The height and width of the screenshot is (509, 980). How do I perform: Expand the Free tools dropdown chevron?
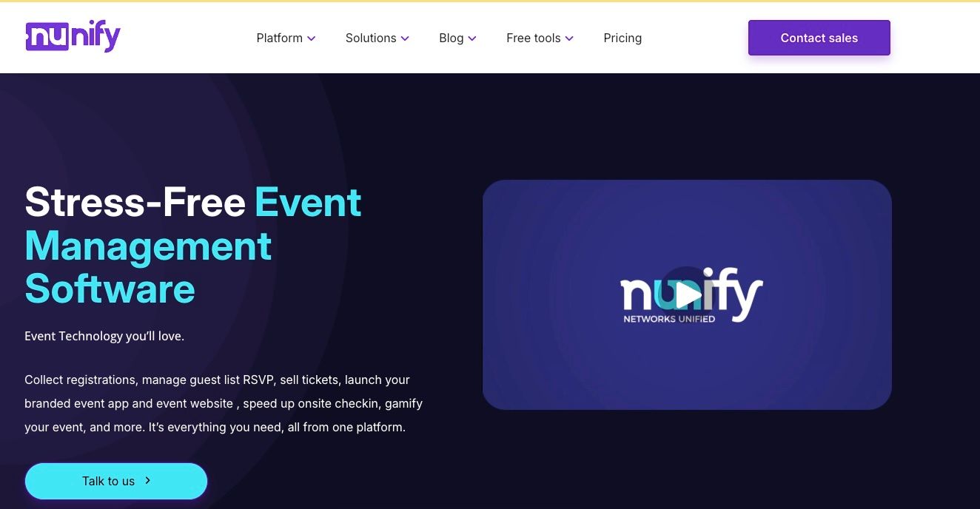(568, 38)
